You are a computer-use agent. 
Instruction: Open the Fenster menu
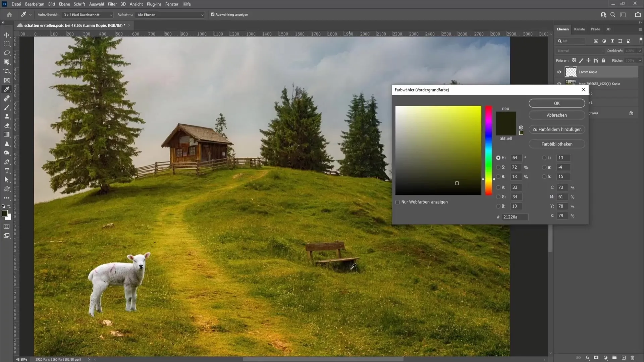(x=172, y=4)
